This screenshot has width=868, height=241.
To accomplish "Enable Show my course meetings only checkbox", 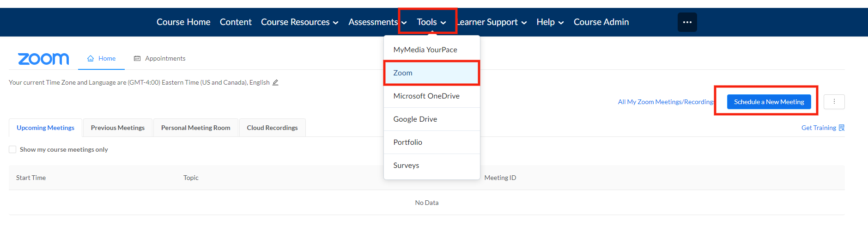I will point(12,149).
